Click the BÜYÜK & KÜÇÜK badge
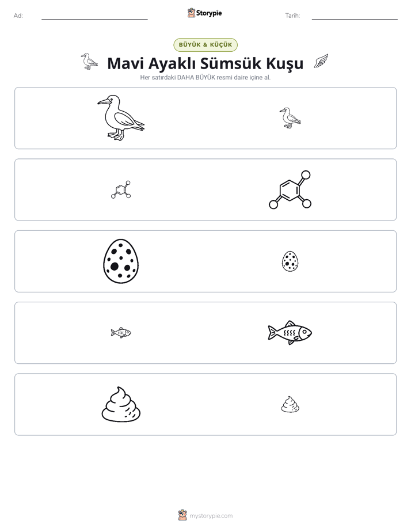 tap(205, 45)
